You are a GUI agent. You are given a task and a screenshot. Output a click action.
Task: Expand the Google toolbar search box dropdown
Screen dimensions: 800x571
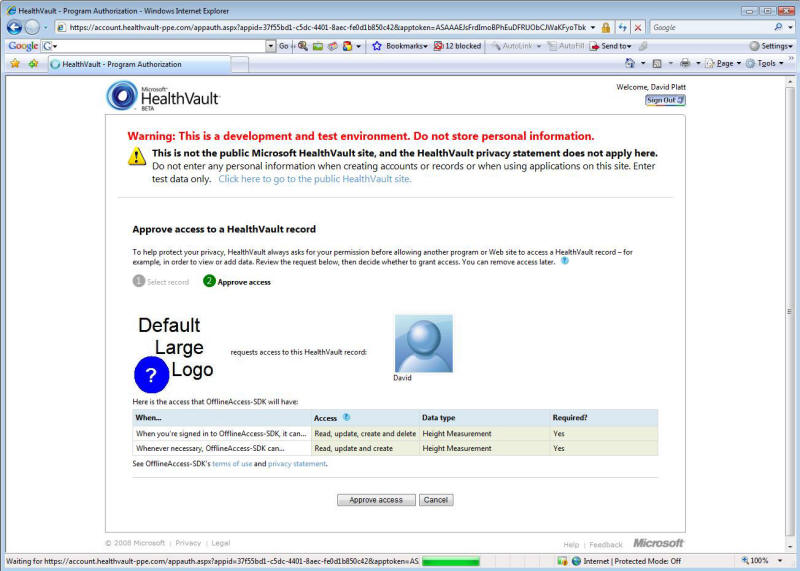click(271, 46)
